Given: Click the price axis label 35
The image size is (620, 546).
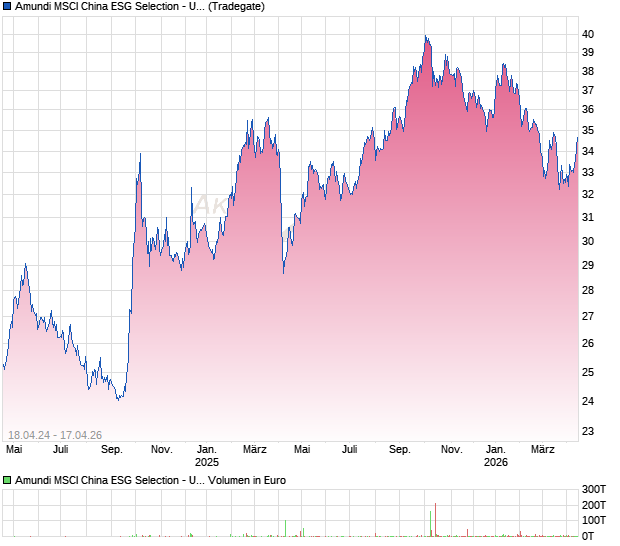Looking at the screenshot, I should (588, 130).
